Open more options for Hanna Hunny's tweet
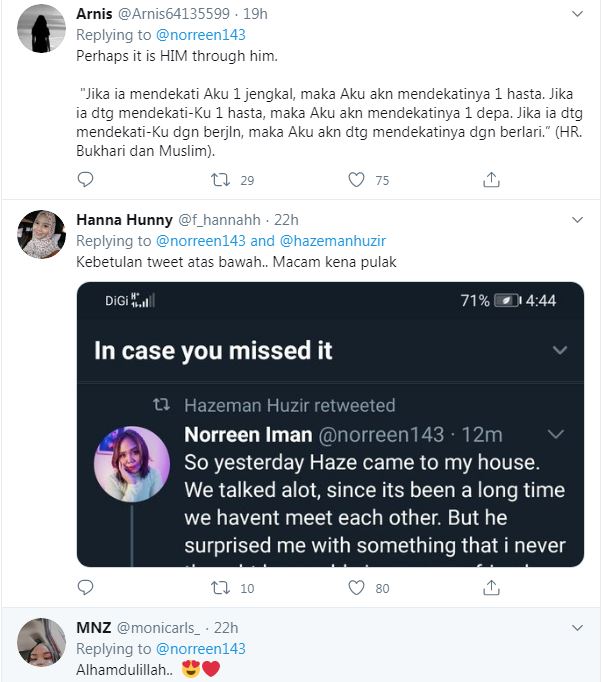602x682 pixels. (x=577, y=220)
